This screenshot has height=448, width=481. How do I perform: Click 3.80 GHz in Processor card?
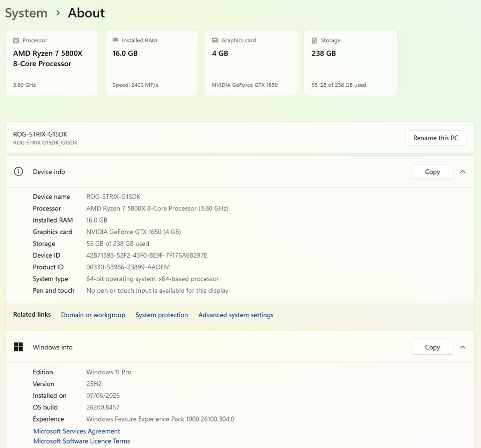pos(25,85)
